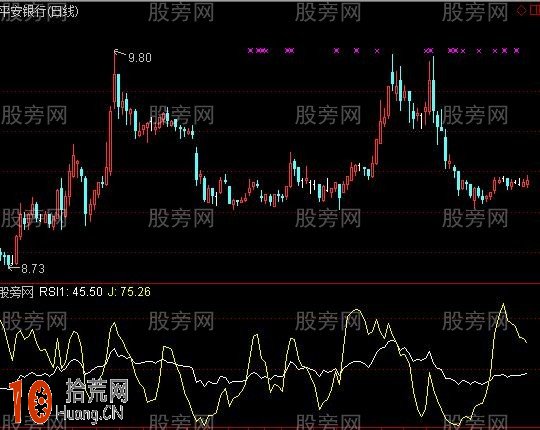Click the 股旁网 indicator name beside RSI1
This screenshot has width=540, height=430.
17,292
